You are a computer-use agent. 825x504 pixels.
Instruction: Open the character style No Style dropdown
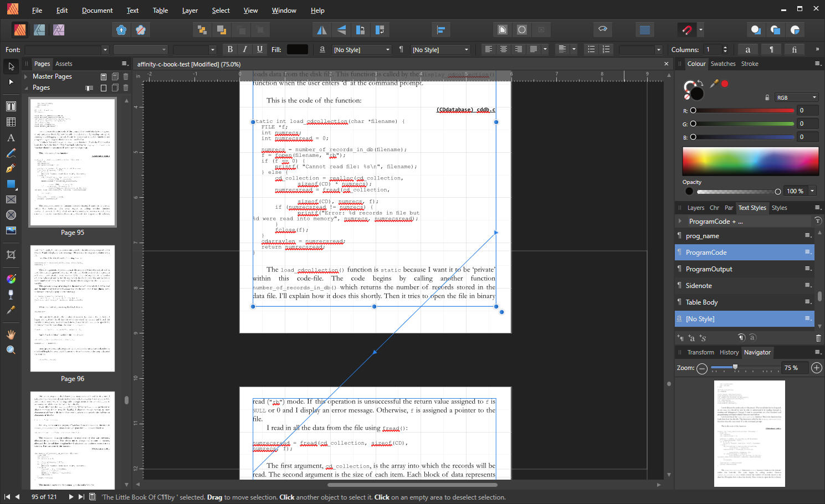pyautogui.click(x=362, y=50)
